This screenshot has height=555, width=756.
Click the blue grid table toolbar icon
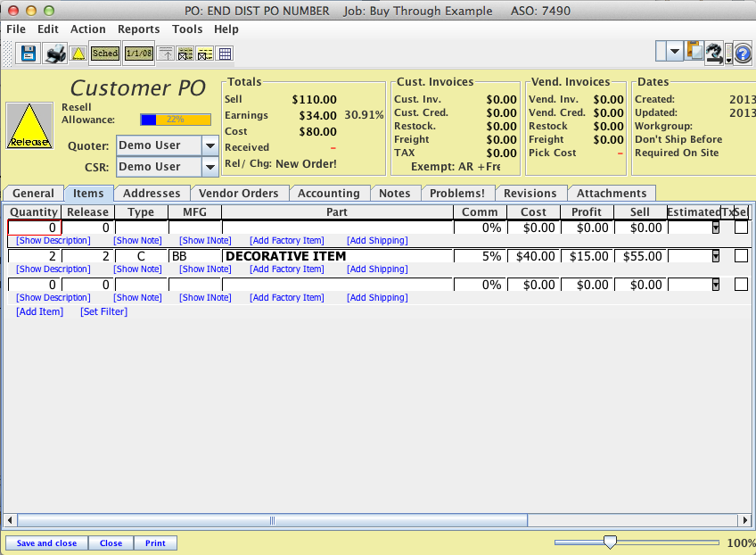click(x=225, y=54)
